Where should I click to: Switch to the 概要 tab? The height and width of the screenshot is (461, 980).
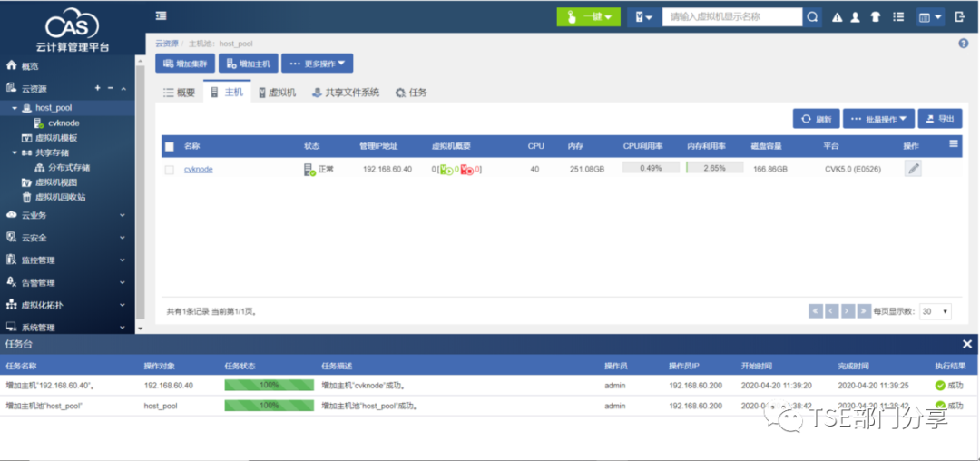(180, 93)
